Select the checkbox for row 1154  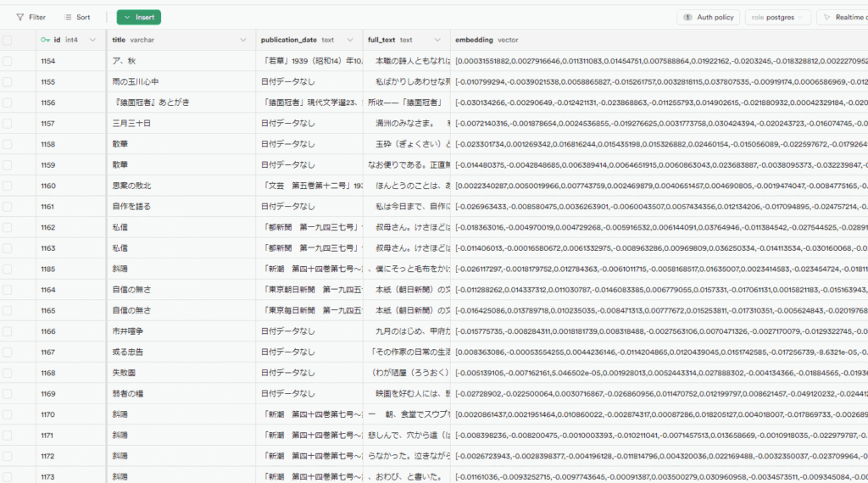click(8, 61)
